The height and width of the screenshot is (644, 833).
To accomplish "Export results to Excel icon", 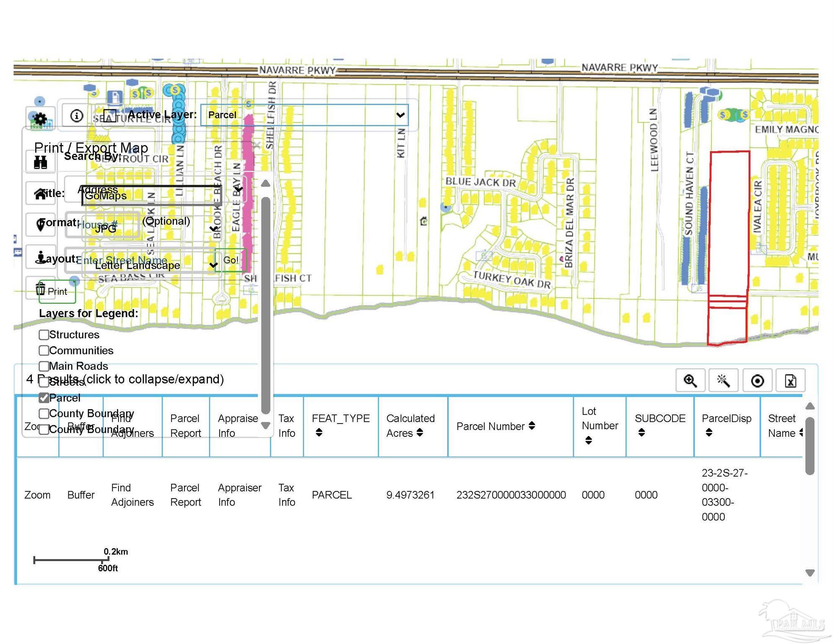I will [x=790, y=381].
